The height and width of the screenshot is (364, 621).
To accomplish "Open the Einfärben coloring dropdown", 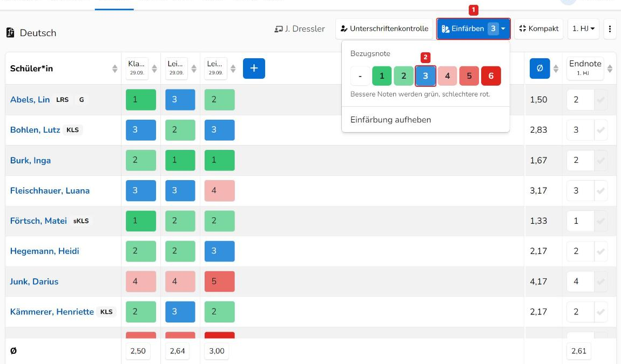I will click(473, 29).
